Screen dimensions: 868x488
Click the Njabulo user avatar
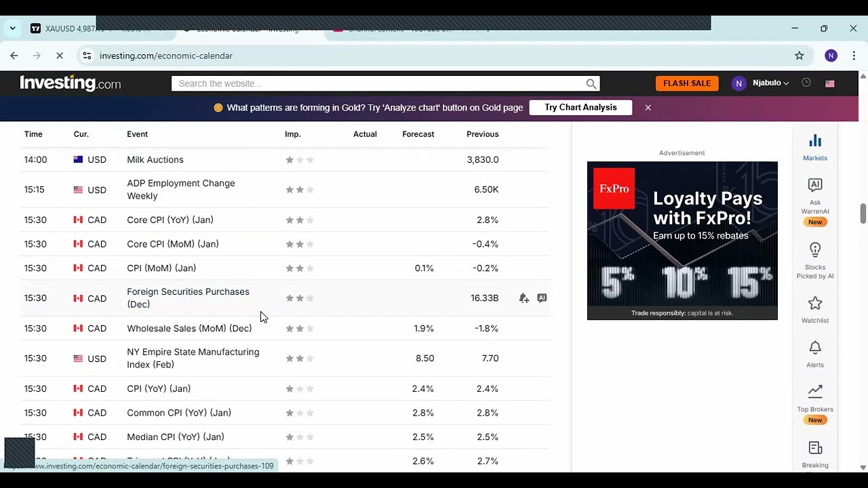tap(738, 83)
